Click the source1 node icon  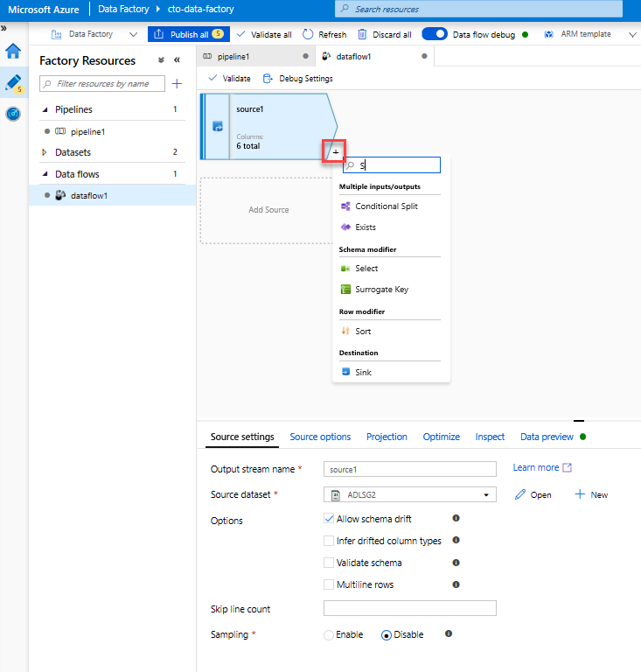(218, 126)
